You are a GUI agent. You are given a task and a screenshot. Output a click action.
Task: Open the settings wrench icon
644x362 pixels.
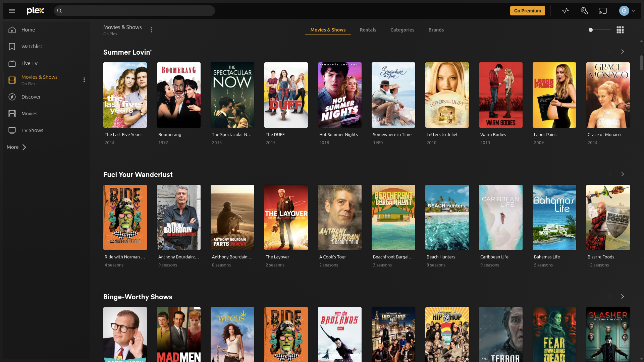tap(584, 10)
